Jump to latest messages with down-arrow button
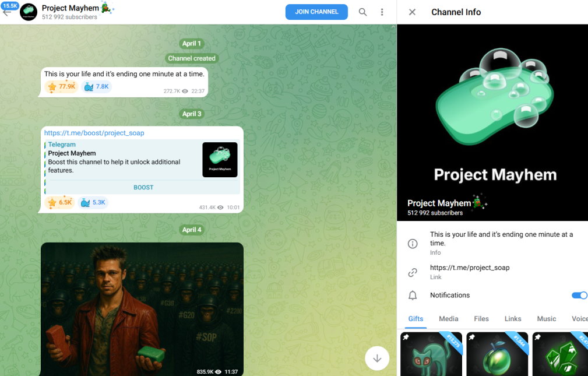Image resolution: width=588 pixels, height=376 pixels. [377, 359]
